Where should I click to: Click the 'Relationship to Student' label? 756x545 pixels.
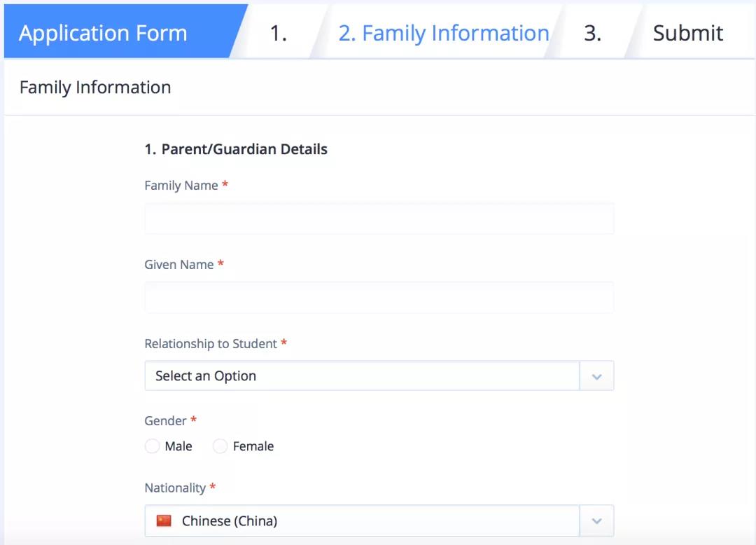click(211, 344)
